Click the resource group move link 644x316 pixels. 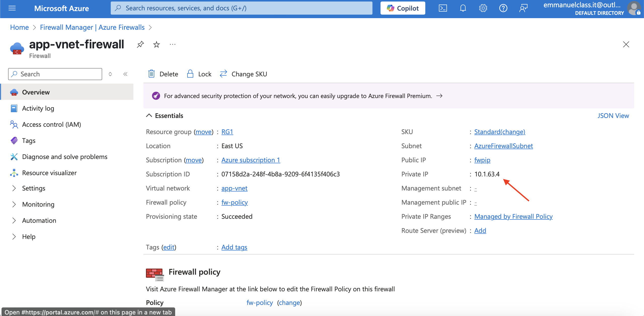click(x=204, y=132)
